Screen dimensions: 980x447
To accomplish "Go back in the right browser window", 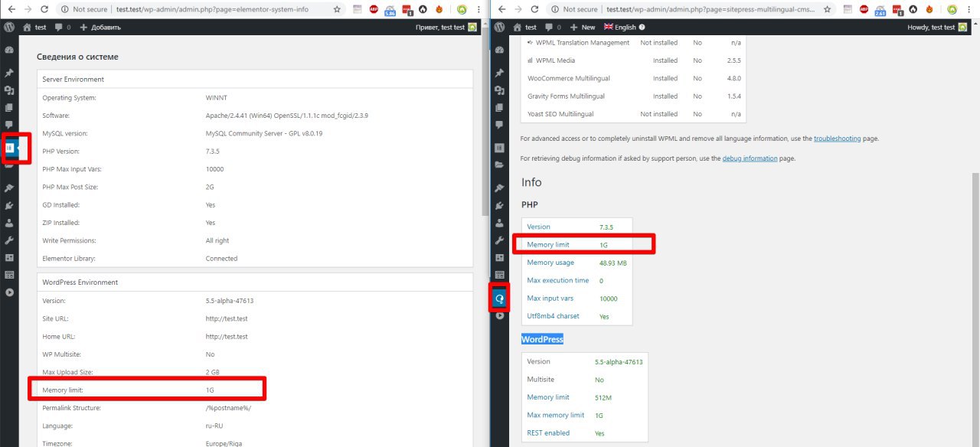I will [501, 9].
